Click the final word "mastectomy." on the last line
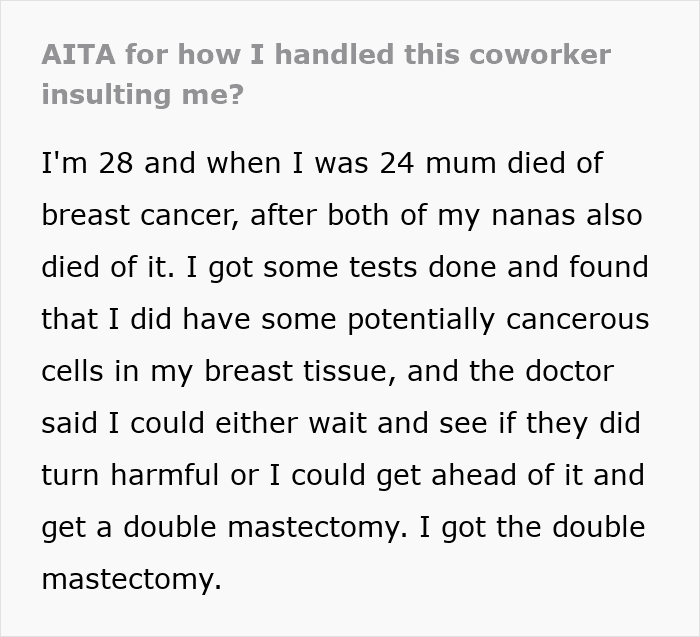 click(131, 579)
